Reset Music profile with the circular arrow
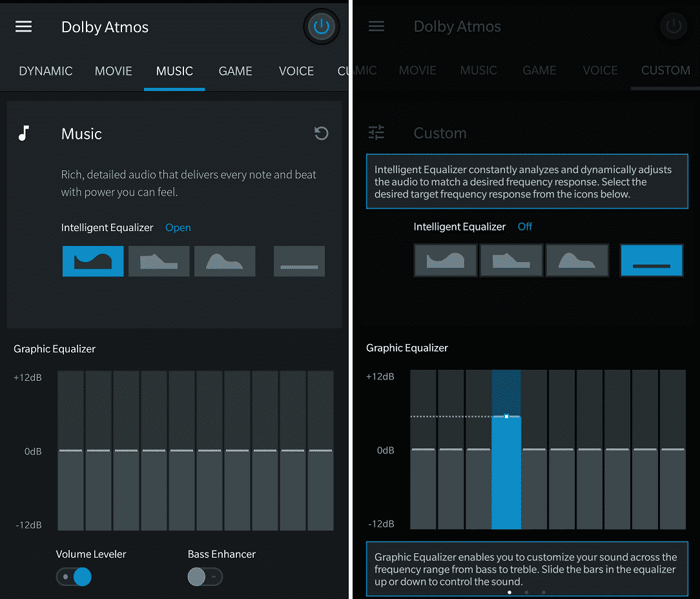700x599 pixels. coord(321,134)
